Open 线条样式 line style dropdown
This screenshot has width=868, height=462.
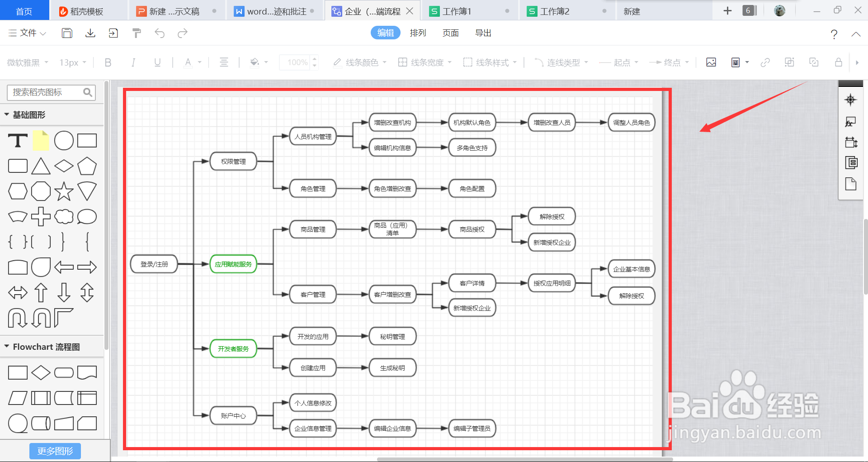click(490, 62)
